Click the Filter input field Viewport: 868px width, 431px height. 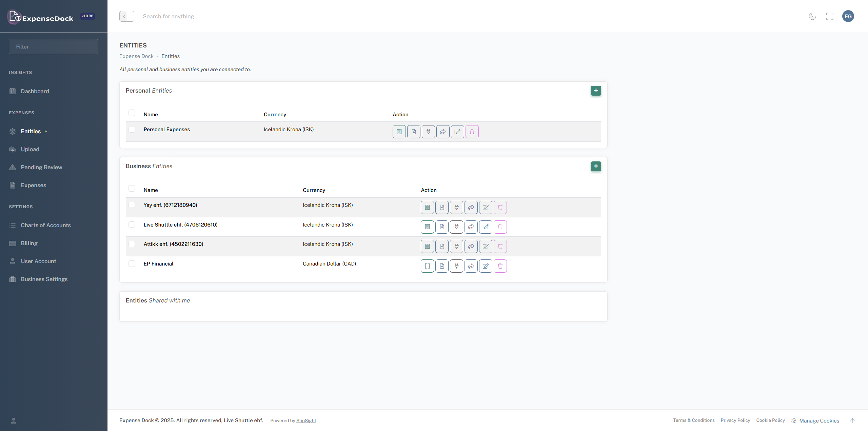[53, 46]
